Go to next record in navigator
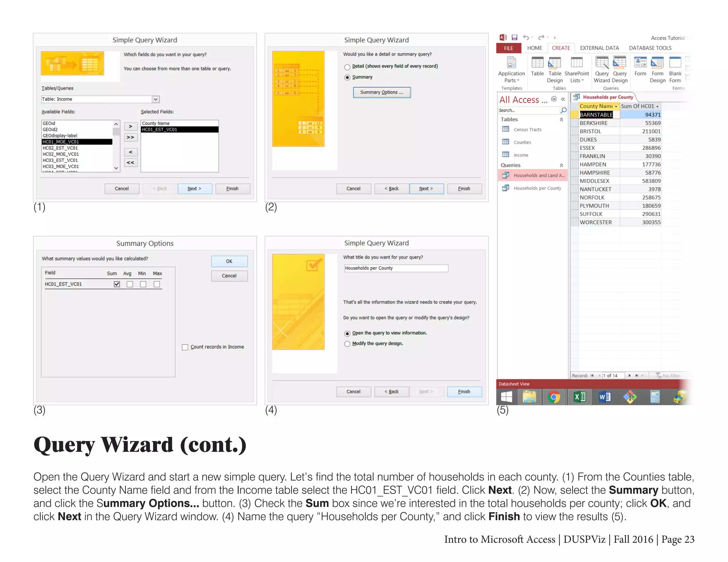 coord(630,375)
